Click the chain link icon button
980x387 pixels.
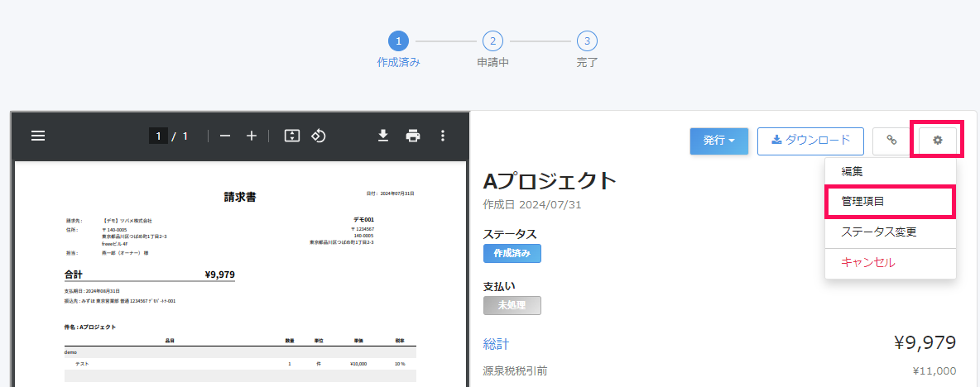point(892,141)
